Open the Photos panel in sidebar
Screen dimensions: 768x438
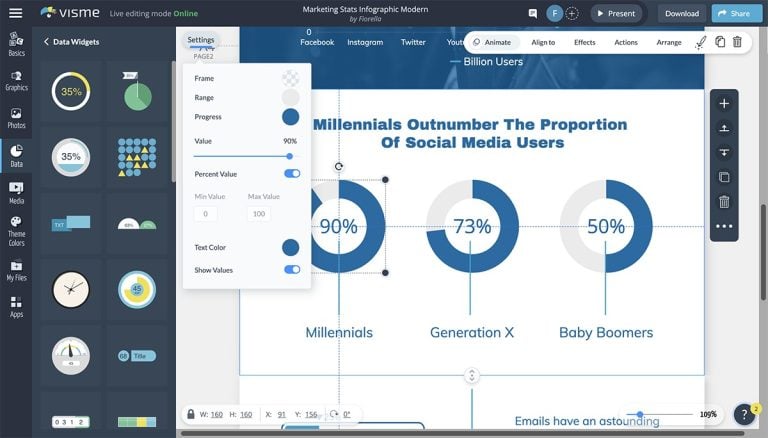(16, 117)
